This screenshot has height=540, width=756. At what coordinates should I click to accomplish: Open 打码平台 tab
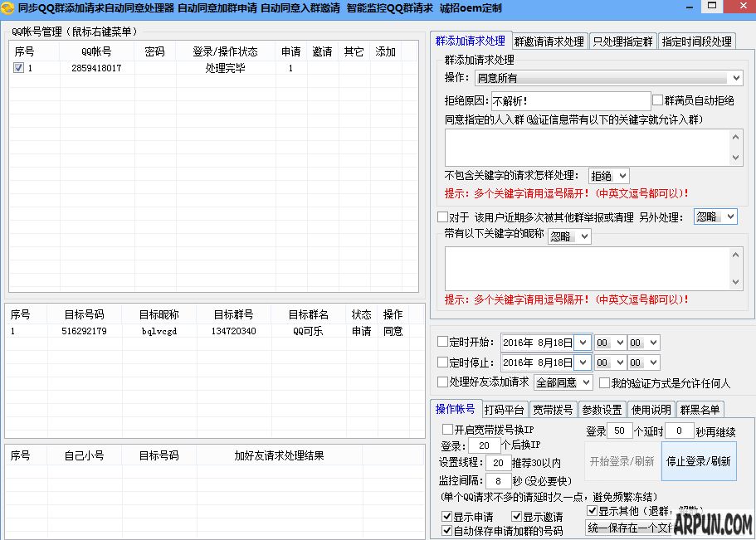coord(504,410)
